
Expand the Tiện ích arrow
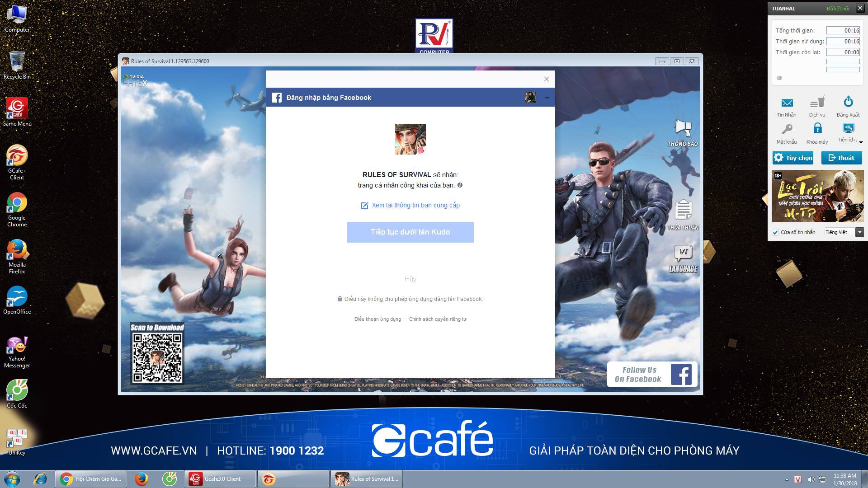pos(861,142)
